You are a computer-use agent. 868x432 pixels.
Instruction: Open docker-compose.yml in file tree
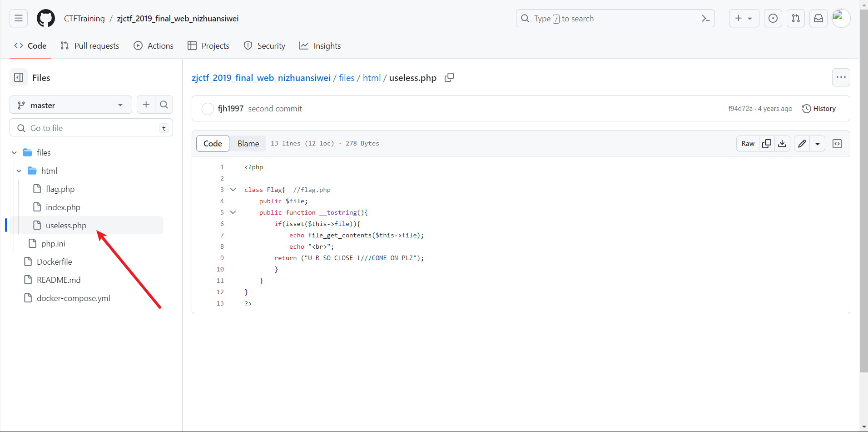[74, 298]
